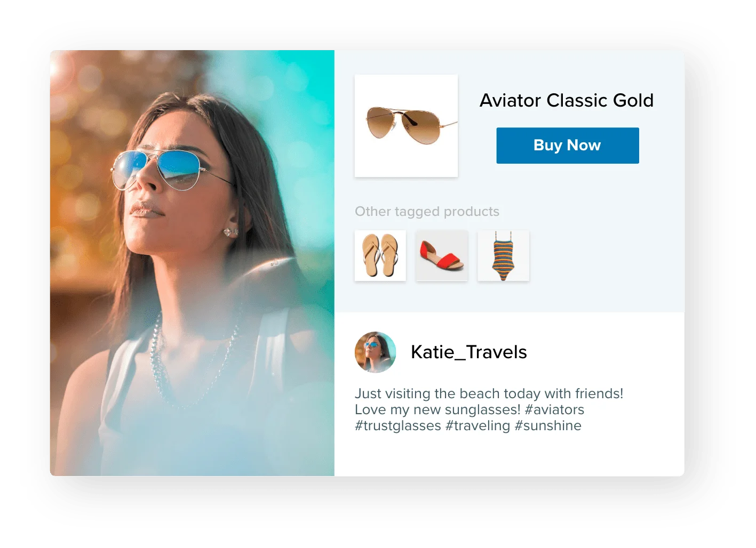Open Katie_Travels profile avatar
This screenshot has width=756, height=548.
tap(376, 352)
